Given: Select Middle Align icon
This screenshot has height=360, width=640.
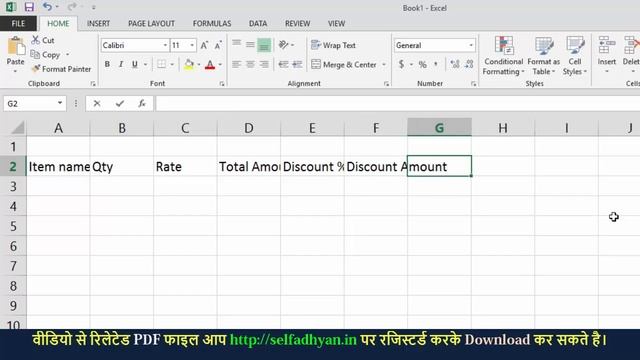Looking at the screenshot, I should [250, 44].
